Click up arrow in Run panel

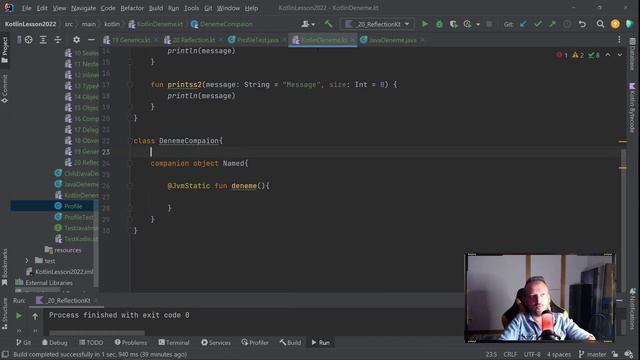click(x=35, y=316)
